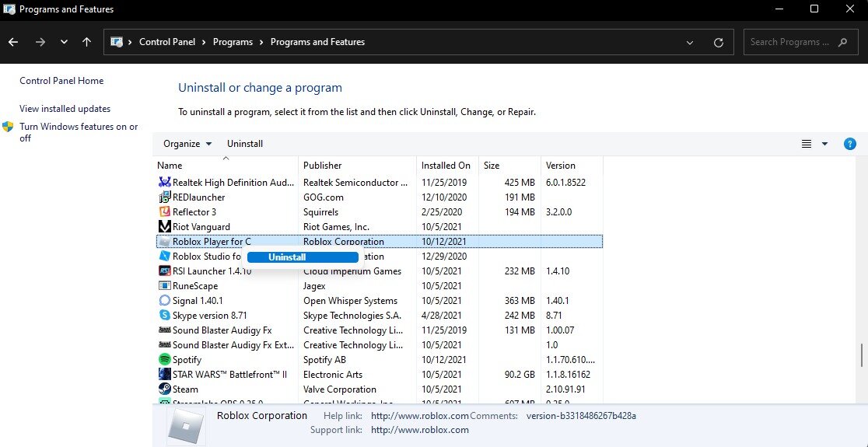The height and width of the screenshot is (447, 868).
Task: Click the Reflector 3 icon
Action: tap(164, 212)
